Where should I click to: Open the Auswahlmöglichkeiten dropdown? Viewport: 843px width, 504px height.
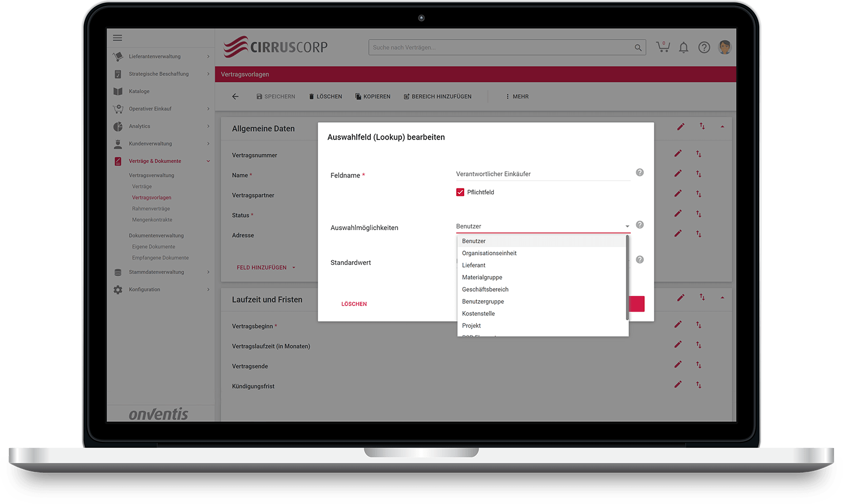[x=543, y=226]
